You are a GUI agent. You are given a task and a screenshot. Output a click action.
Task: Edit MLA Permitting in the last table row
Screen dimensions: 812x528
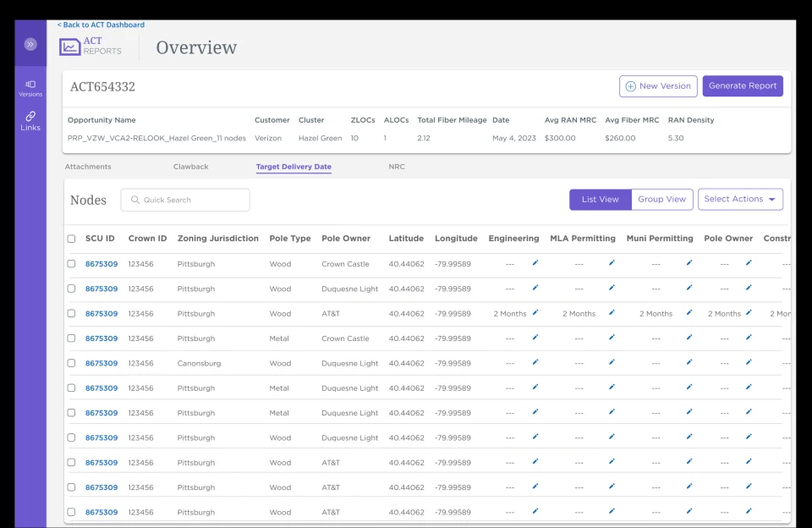(x=612, y=511)
